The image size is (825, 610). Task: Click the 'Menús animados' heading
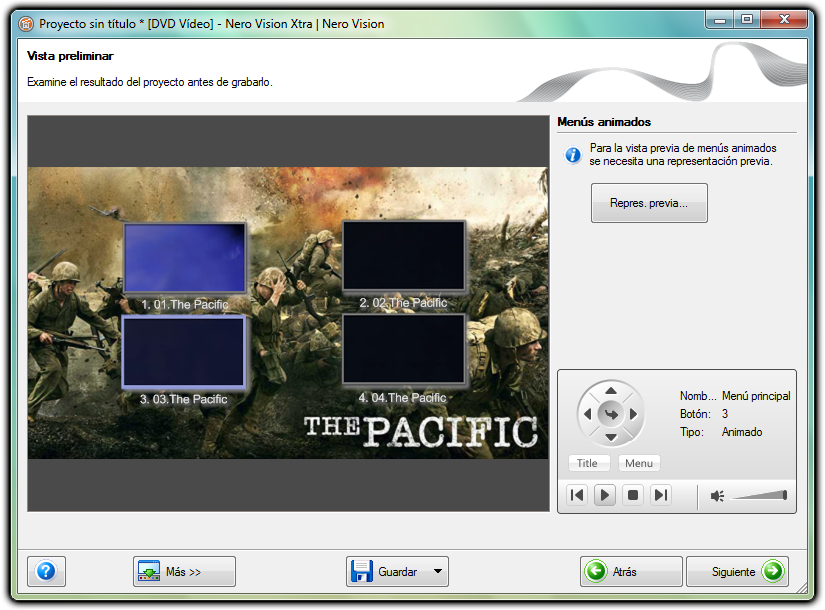604,122
